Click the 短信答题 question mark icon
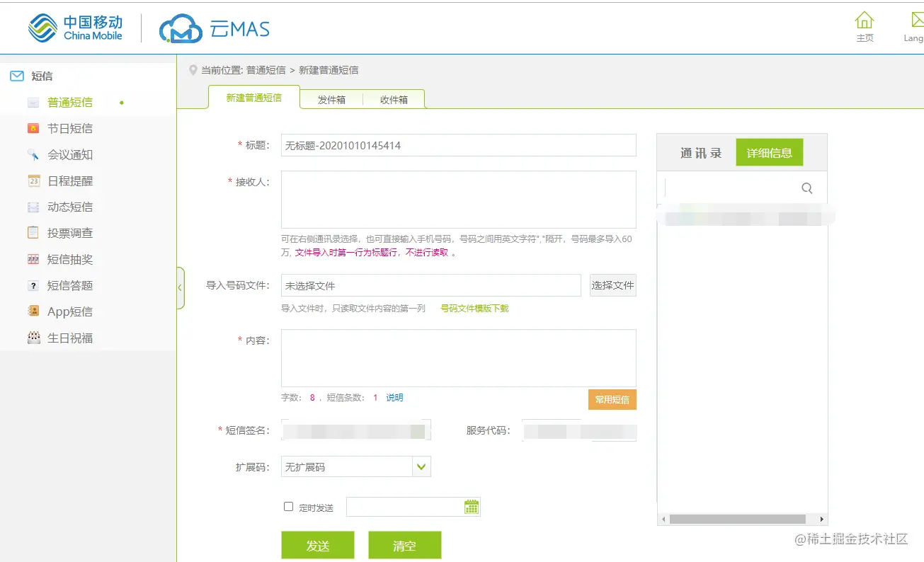Viewport: 924px width, 562px height. tap(33, 285)
